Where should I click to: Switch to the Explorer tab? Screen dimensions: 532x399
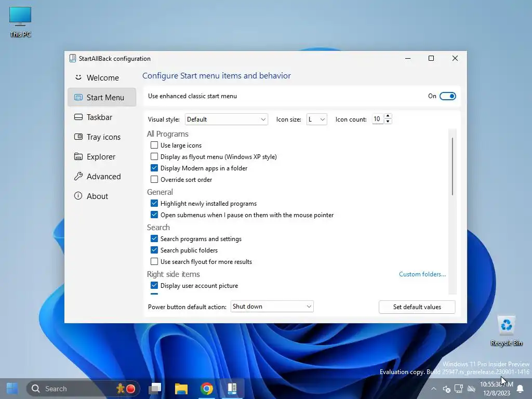[x=102, y=156]
